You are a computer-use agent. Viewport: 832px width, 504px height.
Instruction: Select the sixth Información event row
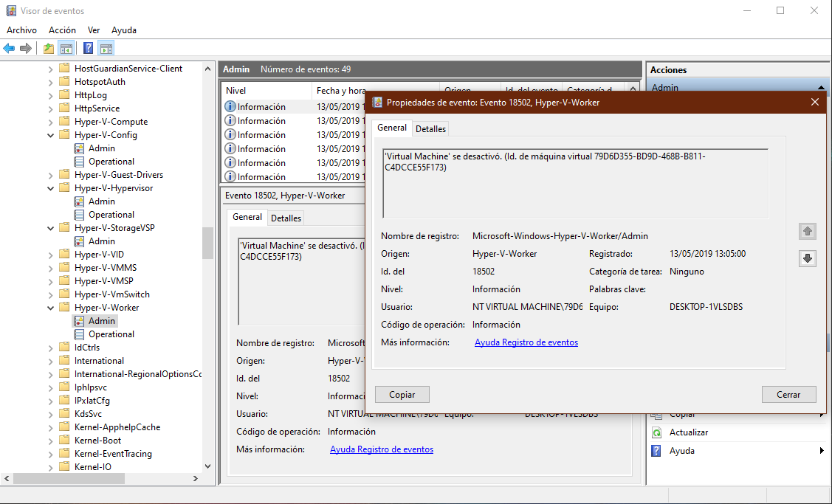tap(293, 176)
